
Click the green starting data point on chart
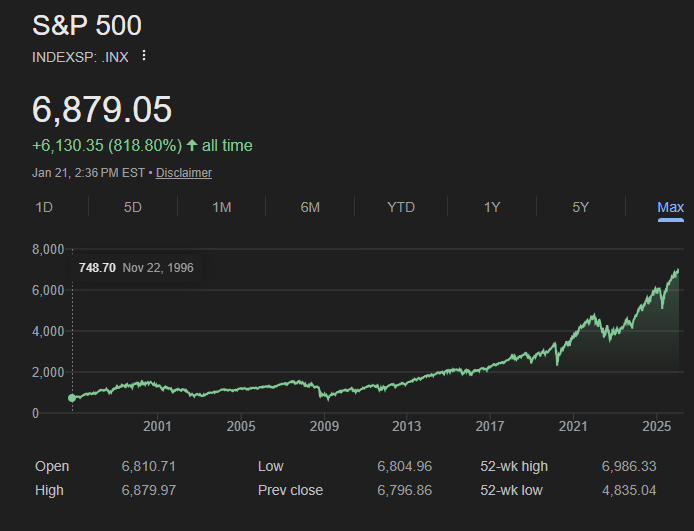point(72,398)
